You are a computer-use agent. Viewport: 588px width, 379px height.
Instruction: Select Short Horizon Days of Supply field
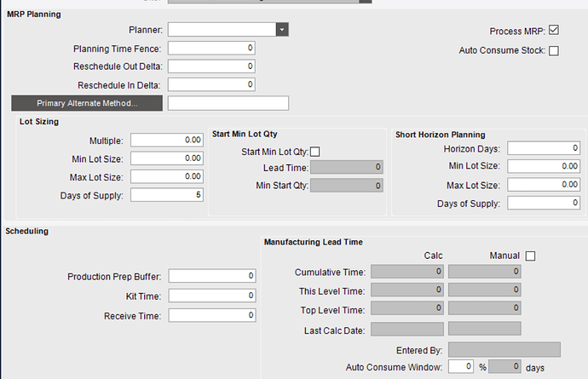(x=544, y=203)
